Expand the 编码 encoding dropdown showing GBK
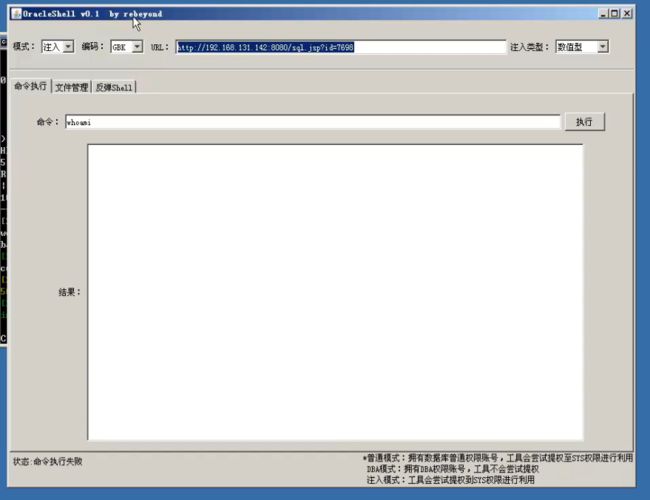Screen dimensions: 650x500 127,47
